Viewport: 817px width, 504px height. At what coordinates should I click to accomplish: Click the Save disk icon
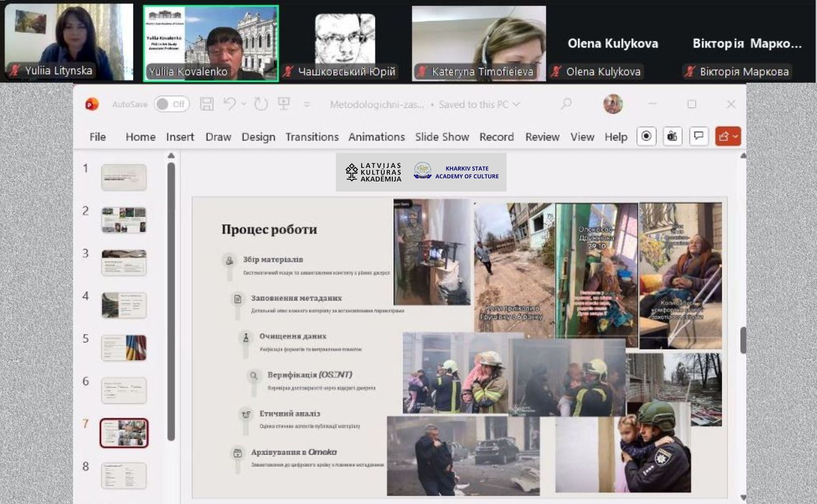[206, 104]
